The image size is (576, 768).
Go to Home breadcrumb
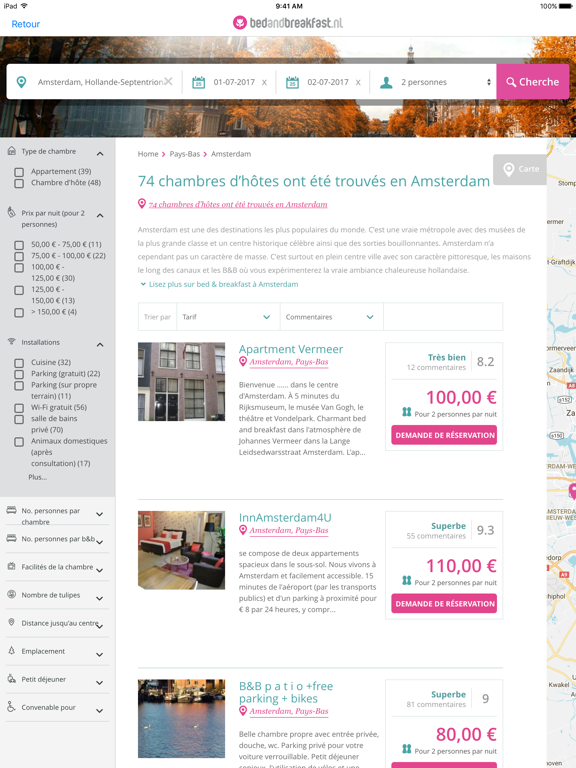148,154
